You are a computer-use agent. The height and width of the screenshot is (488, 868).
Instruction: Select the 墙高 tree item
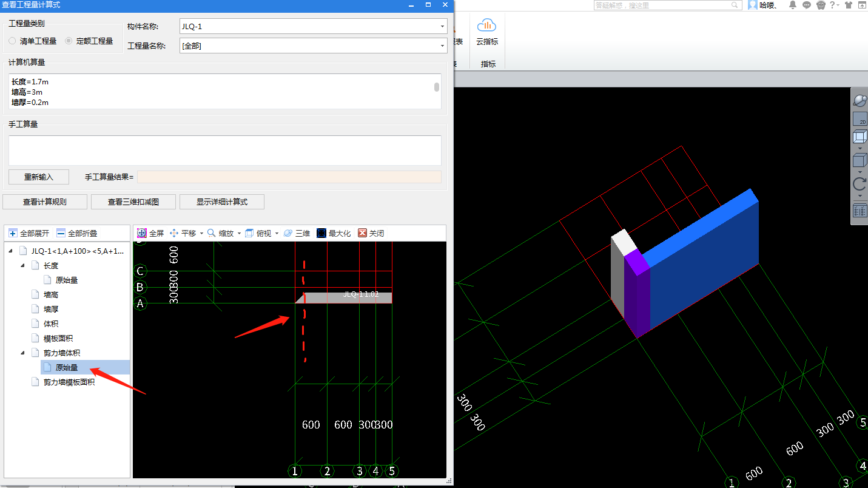(51, 294)
